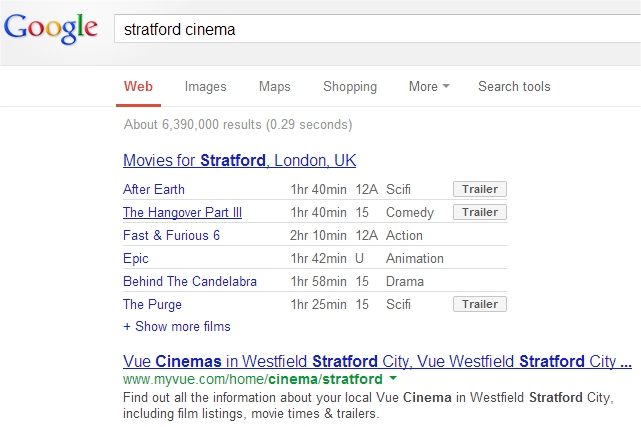The image size is (641, 427).
Task: Open The Purge film link
Action: pyautogui.click(x=152, y=305)
